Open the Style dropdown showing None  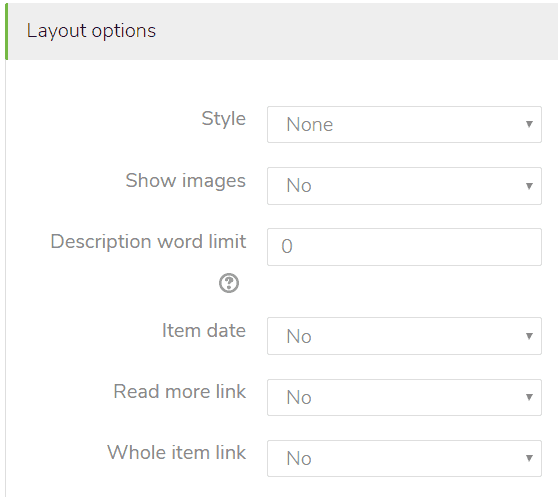[x=404, y=125]
